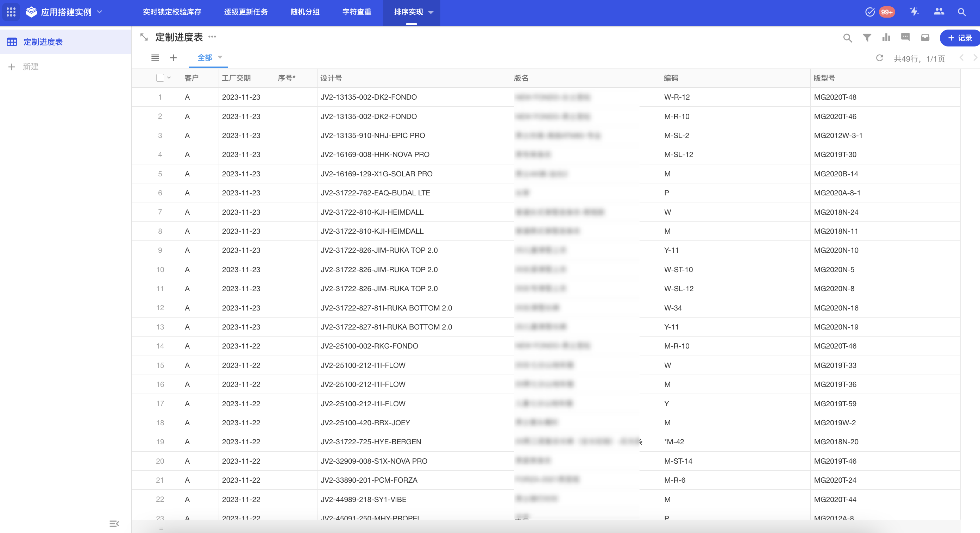Click the 记录 add record button
Screen dimensions: 980x533
960,38
